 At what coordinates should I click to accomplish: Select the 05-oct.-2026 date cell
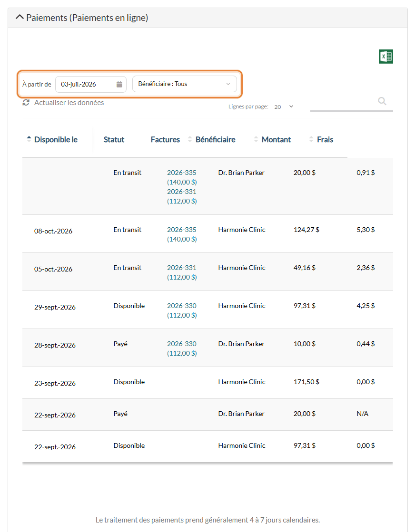click(x=53, y=269)
